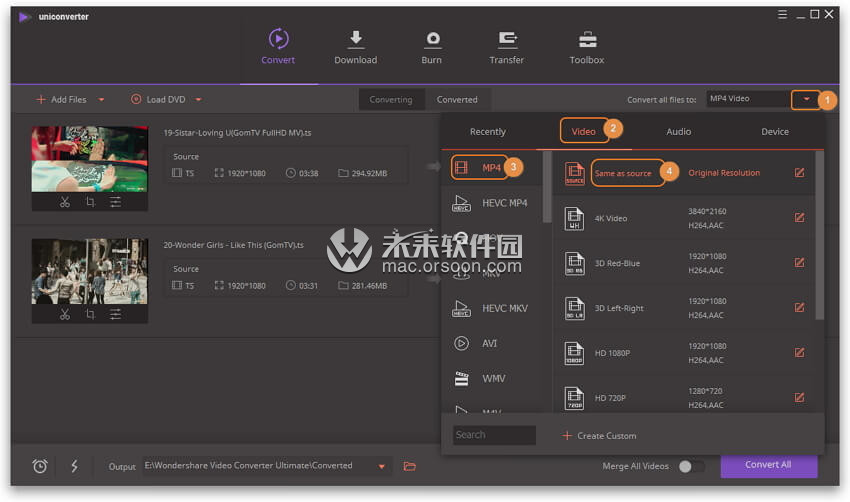Open the hamburger menu in title bar
This screenshot has width=850, height=502.
pos(782,15)
